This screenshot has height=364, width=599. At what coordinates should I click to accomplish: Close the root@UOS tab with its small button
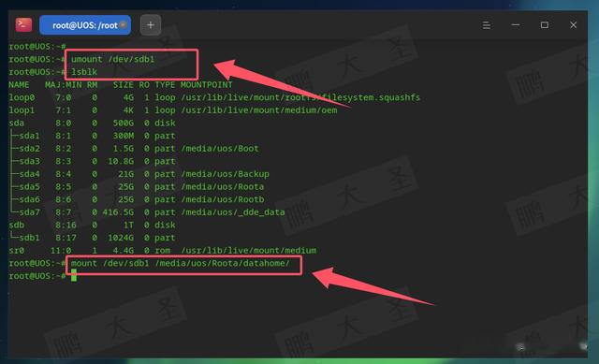[x=123, y=25]
